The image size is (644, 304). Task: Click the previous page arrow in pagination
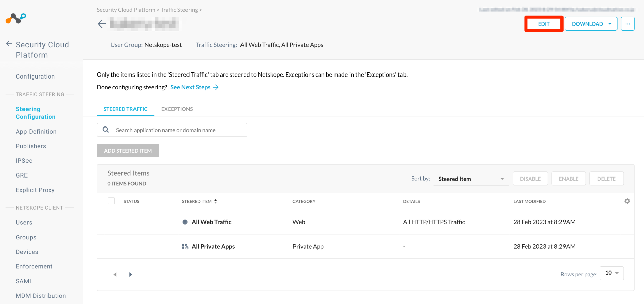[x=115, y=274]
